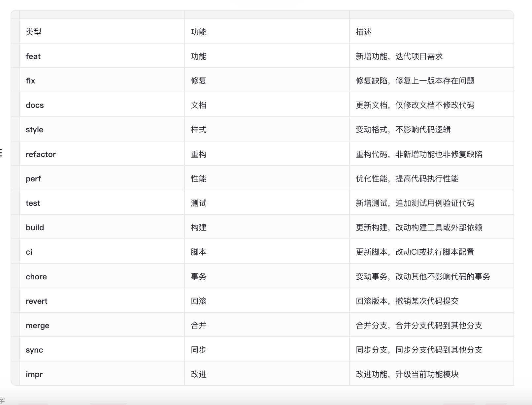Image resolution: width=532 pixels, height=405 pixels.
Task: Click description '变动格式，不影响代码逻辑'
Action: click(403, 129)
